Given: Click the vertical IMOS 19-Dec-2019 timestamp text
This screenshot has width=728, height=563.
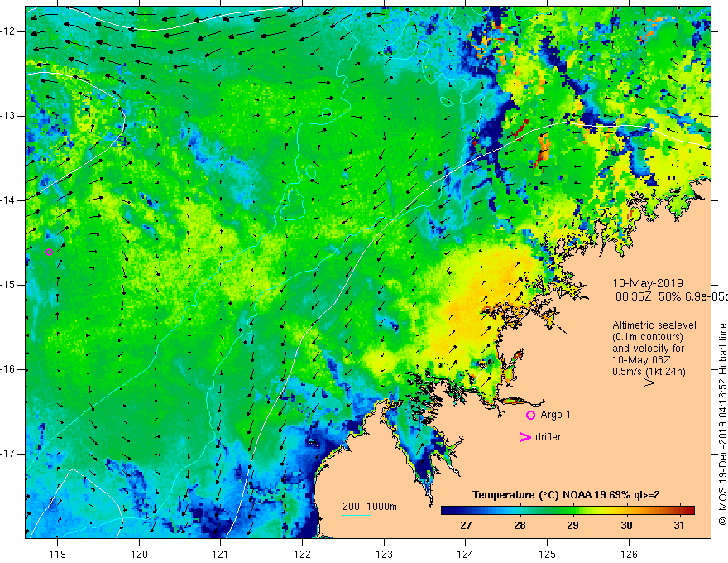Looking at the screenshot, I should coord(722,425).
